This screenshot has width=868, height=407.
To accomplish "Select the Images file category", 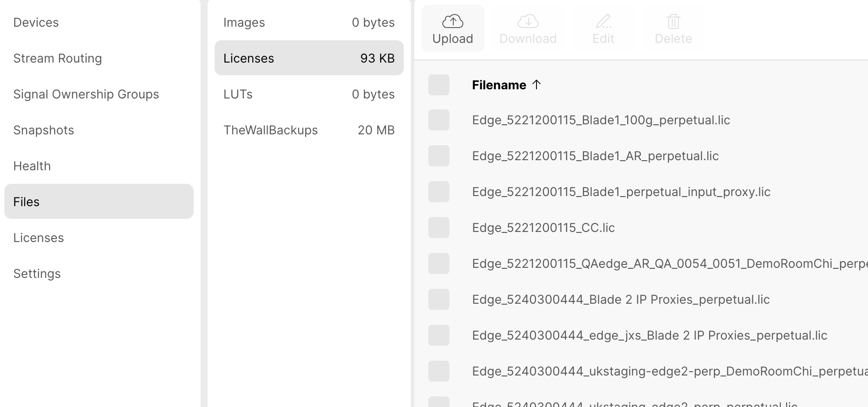I will point(309,22).
